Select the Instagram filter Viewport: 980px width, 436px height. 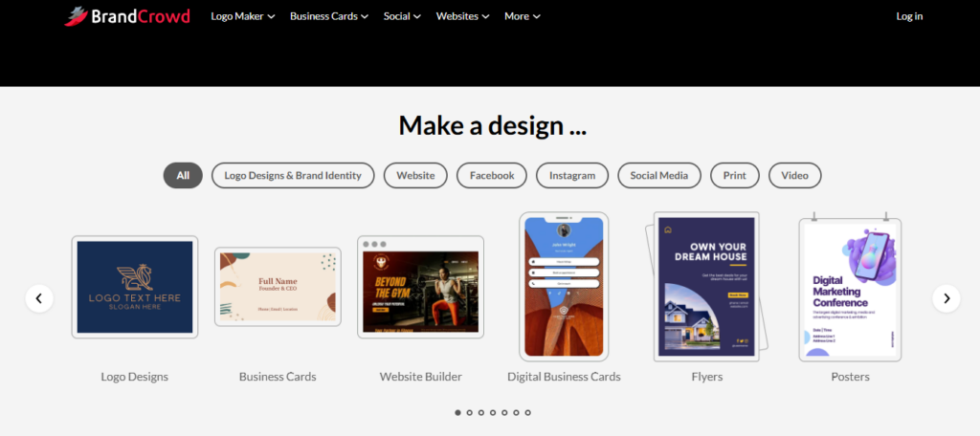click(x=572, y=176)
